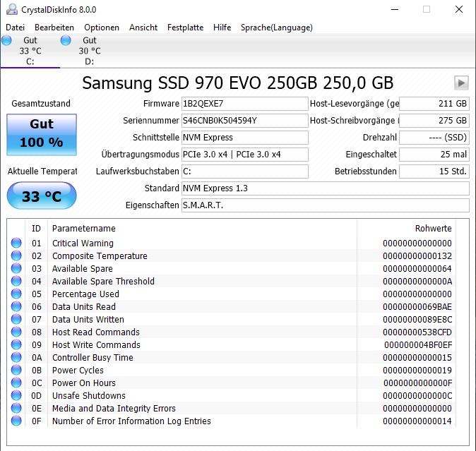Click the CrystalDiskInfo app icon in title bar
This screenshot has height=451, width=476.
pos(12,9)
